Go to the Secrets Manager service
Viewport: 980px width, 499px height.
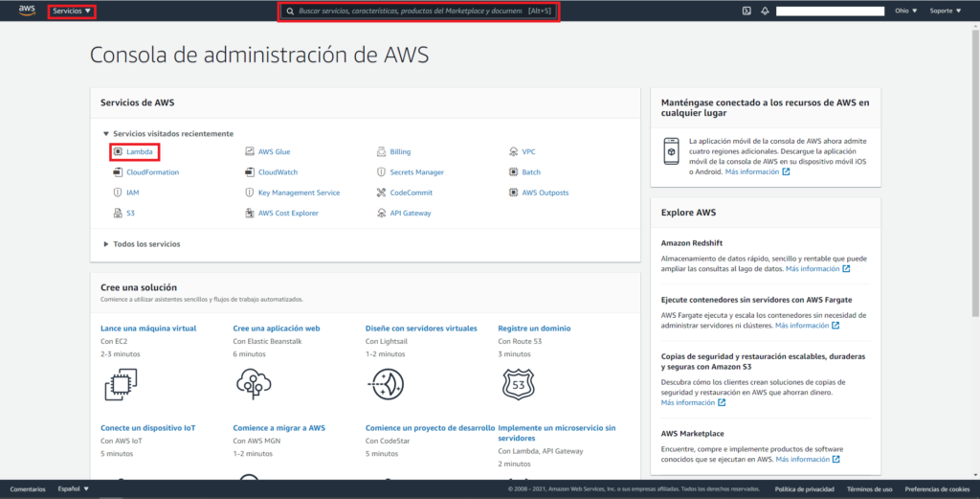pos(416,172)
